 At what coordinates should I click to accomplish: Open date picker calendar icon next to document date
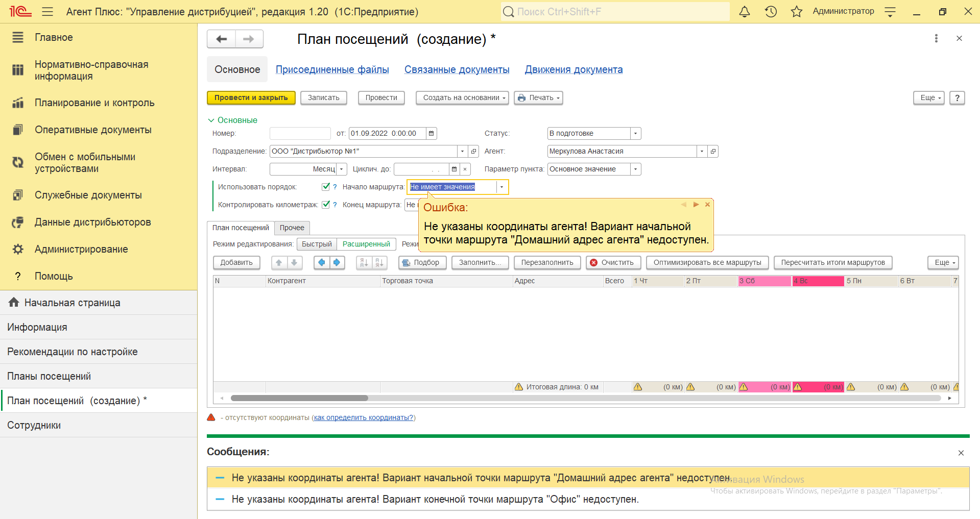click(x=431, y=133)
